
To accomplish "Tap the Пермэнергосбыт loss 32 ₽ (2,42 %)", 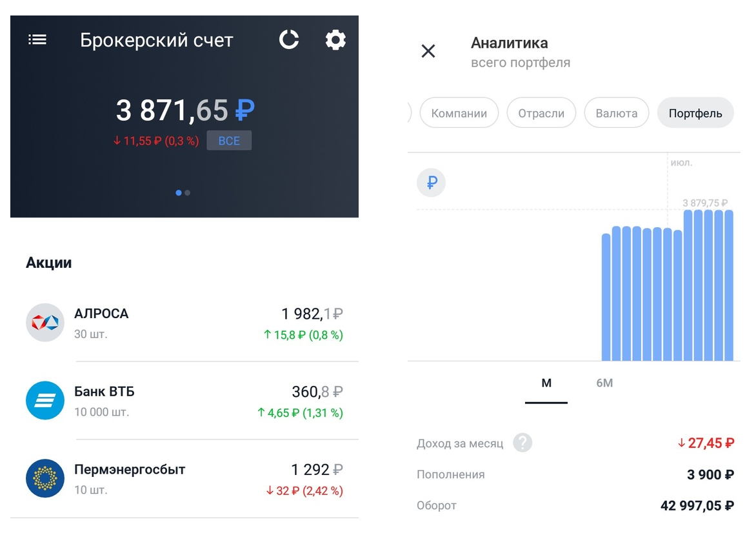I will pos(304,491).
